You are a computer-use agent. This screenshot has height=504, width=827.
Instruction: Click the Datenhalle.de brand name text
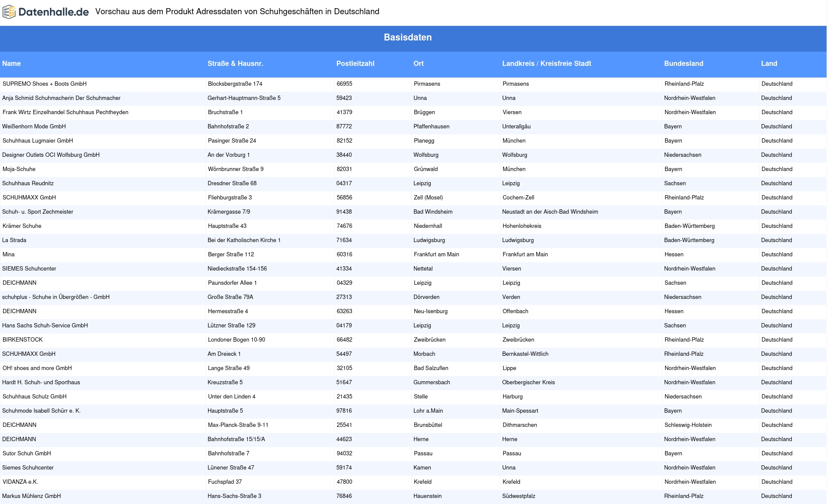(x=54, y=12)
